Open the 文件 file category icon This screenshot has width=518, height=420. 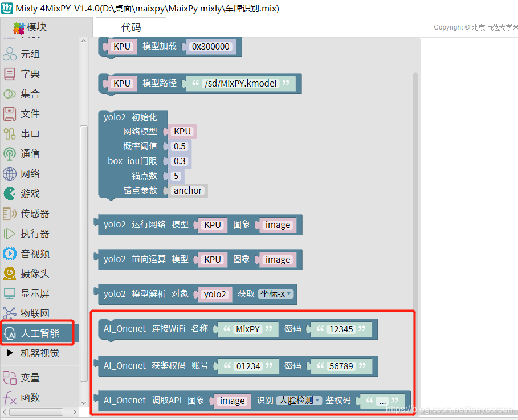click(10, 113)
